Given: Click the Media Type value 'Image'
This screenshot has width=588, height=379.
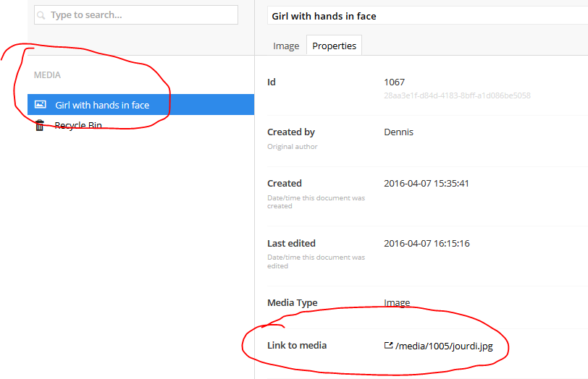Looking at the screenshot, I should (397, 303).
